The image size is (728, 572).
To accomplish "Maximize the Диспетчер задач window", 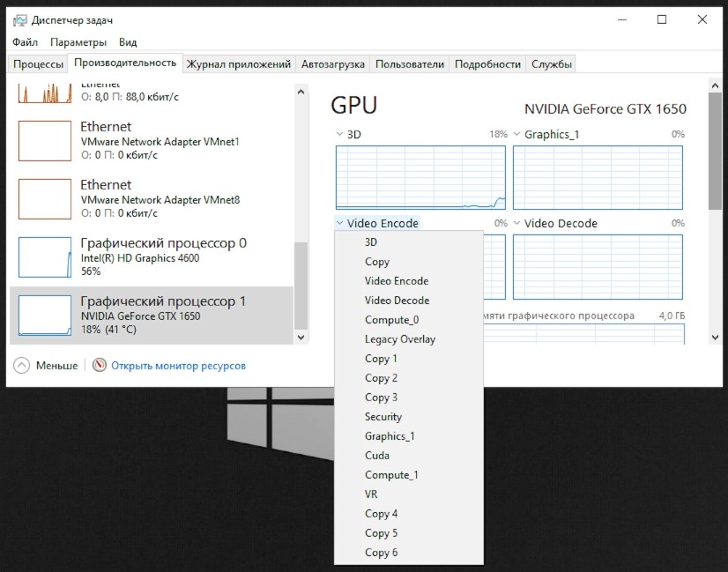I will pyautogui.click(x=662, y=19).
